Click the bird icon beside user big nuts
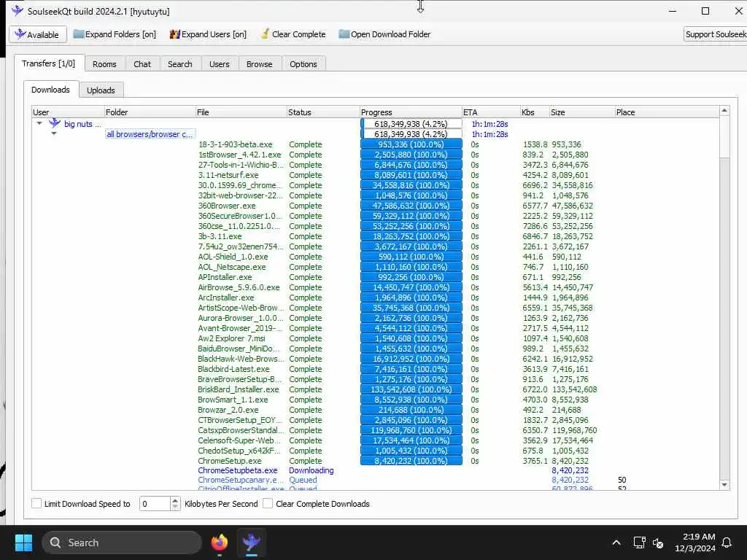The image size is (747, 560). (55, 124)
